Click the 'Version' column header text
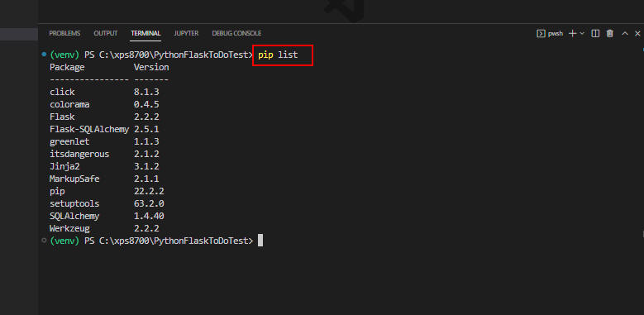The image size is (644, 315). 151,67
